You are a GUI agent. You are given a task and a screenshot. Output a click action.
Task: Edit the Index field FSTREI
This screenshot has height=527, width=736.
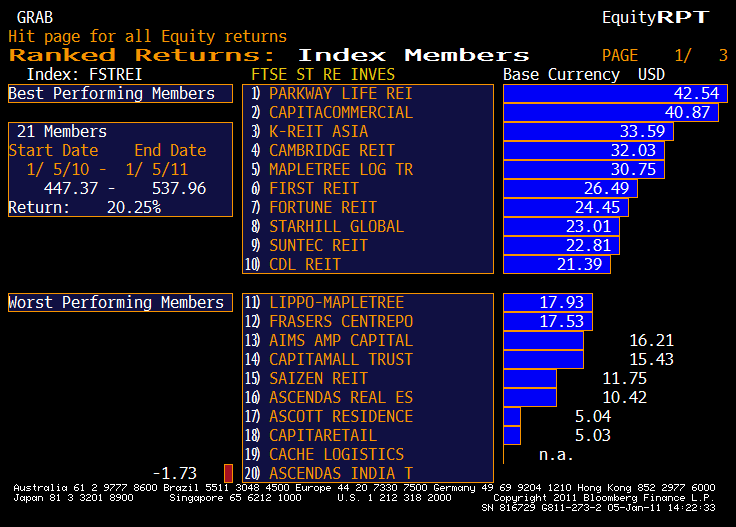tap(115, 75)
